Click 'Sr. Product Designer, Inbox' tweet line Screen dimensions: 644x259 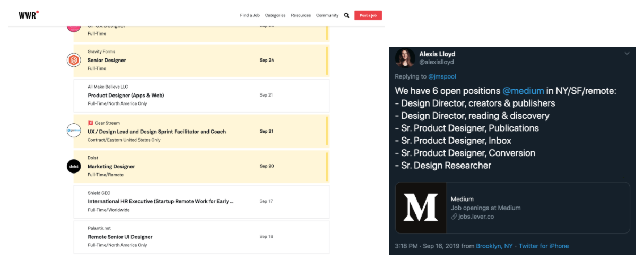click(453, 141)
